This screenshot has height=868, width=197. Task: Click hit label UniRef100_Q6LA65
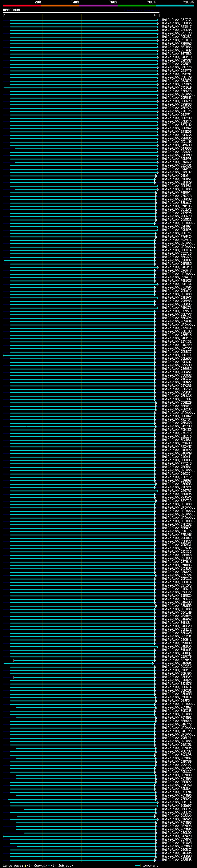(177, 358)
